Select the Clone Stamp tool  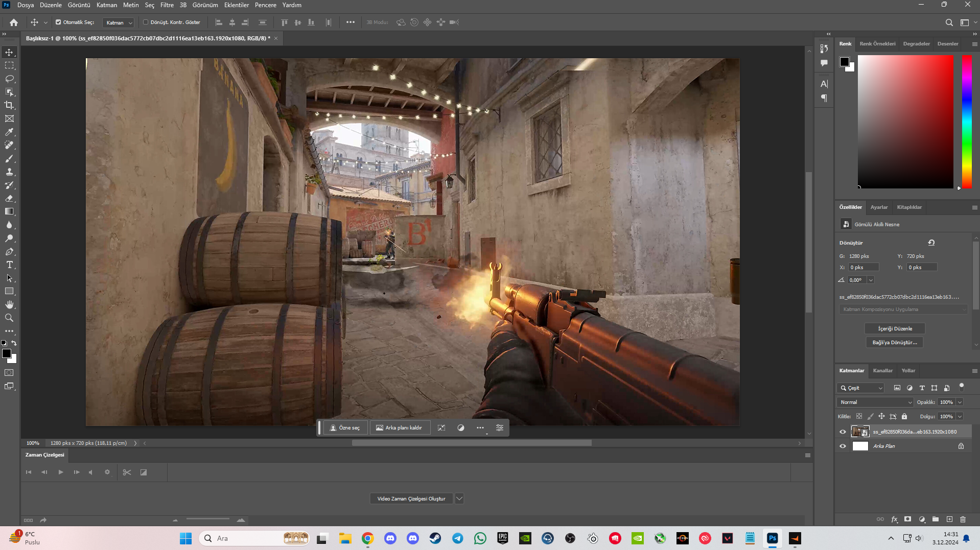9,172
